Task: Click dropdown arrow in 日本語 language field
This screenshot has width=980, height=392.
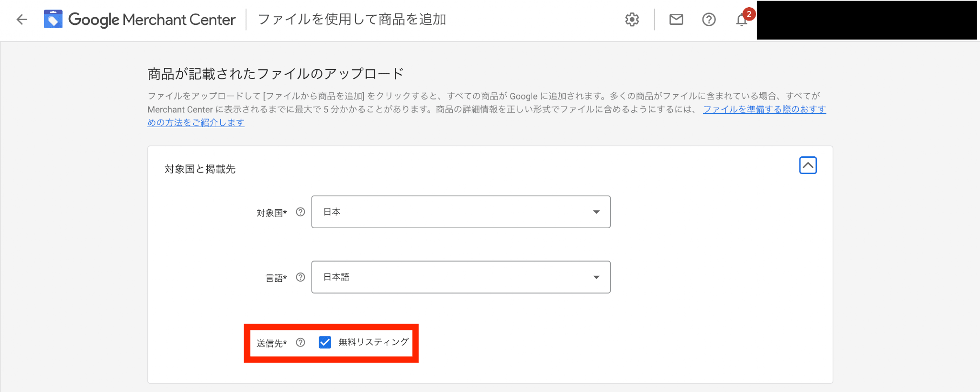Action: point(596,277)
